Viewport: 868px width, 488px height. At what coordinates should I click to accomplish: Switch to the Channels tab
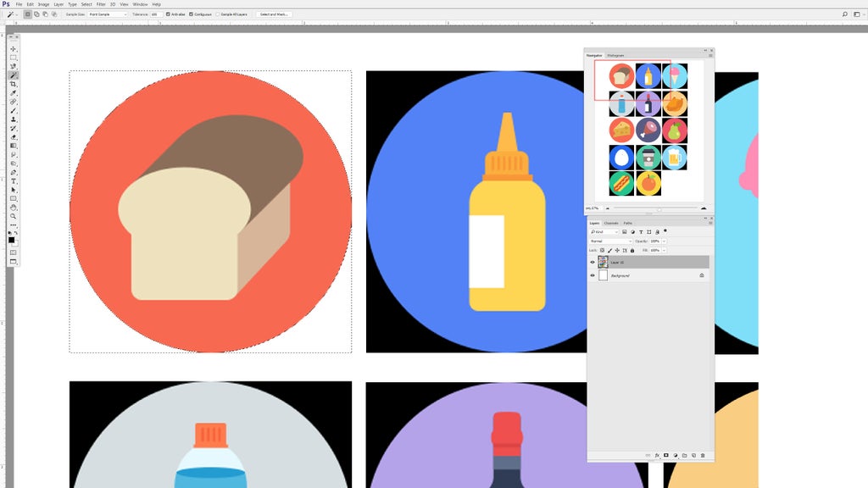pyautogui.click(x=611, y=223)
